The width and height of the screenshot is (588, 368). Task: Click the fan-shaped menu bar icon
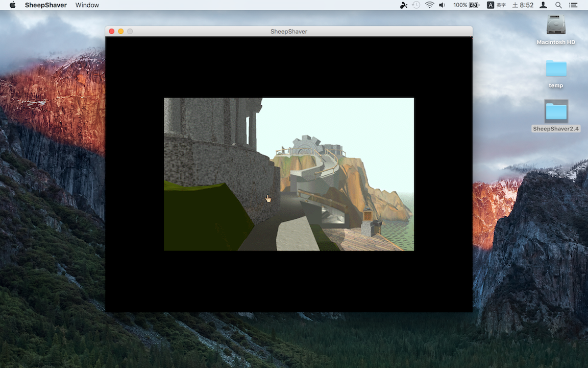click(404, 5)
